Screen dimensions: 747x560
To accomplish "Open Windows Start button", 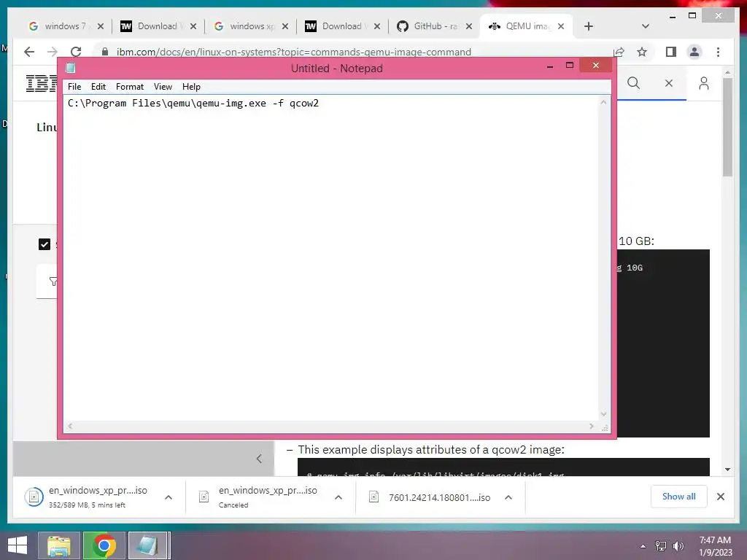I will pyautogui.click(x=18, y=545).
